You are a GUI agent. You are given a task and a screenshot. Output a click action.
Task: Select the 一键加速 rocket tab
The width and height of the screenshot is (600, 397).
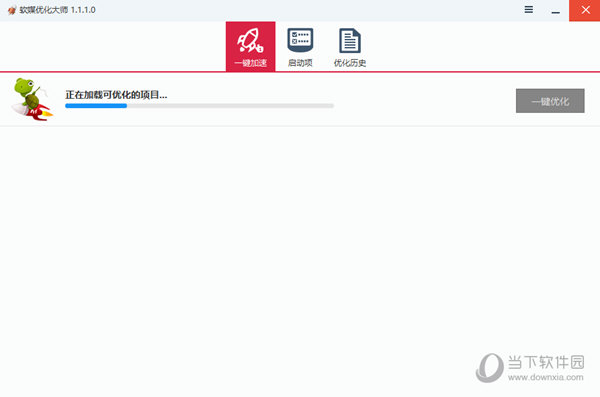click(250, 46)
